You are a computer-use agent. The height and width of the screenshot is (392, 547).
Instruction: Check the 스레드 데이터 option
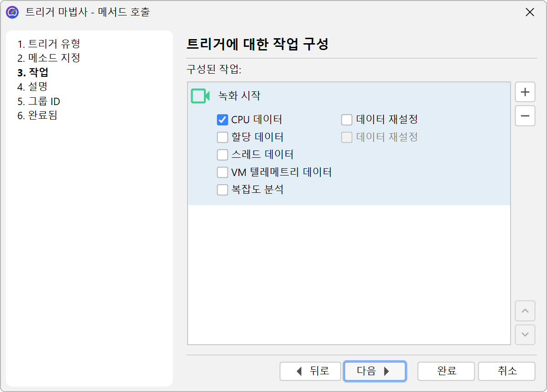pos(223,155)
